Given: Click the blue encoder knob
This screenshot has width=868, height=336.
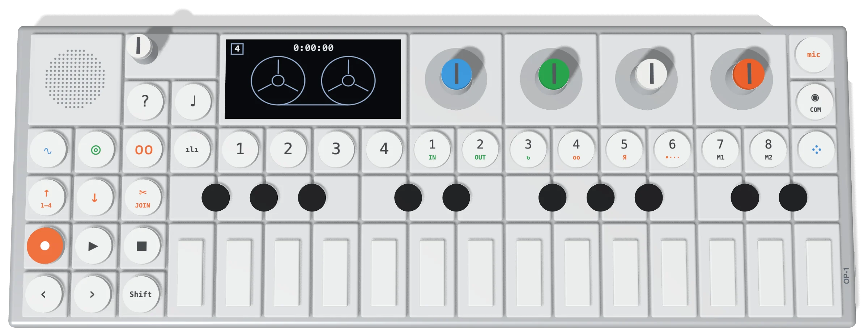Looking at the screenshot, I should coord(456,74).
